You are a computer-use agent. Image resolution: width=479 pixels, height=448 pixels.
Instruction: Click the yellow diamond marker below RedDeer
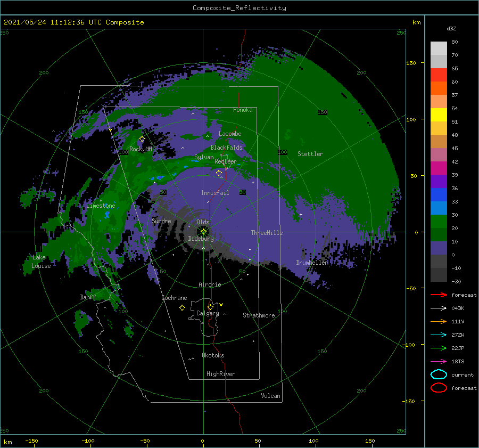219,173
